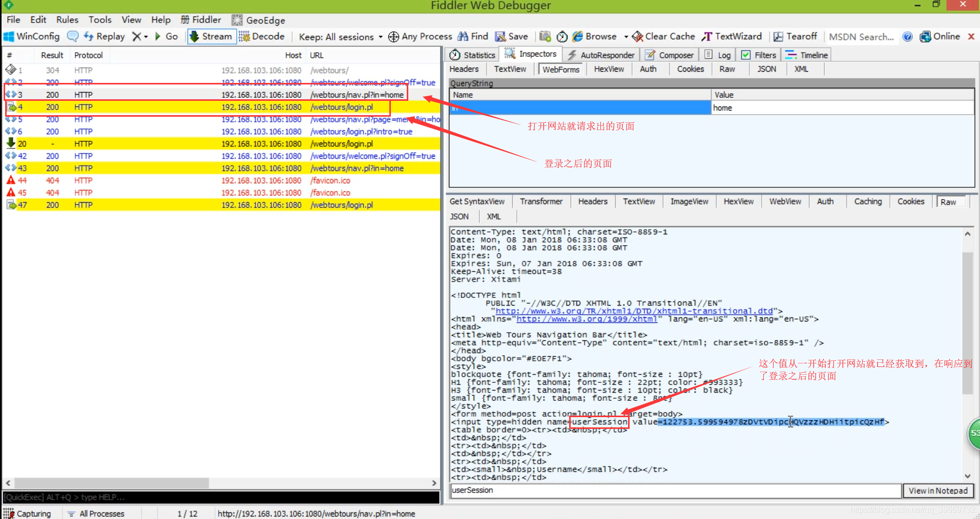Viewport: 980px width, 519px height.
Task: Open the TextWizard tool
Action: click(732, 36)
